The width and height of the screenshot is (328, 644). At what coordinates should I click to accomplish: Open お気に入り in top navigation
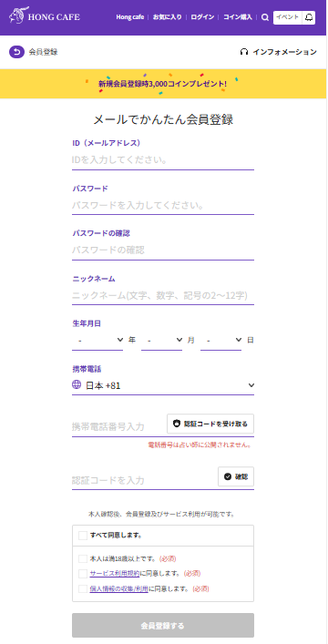click(x=168, y=17)
